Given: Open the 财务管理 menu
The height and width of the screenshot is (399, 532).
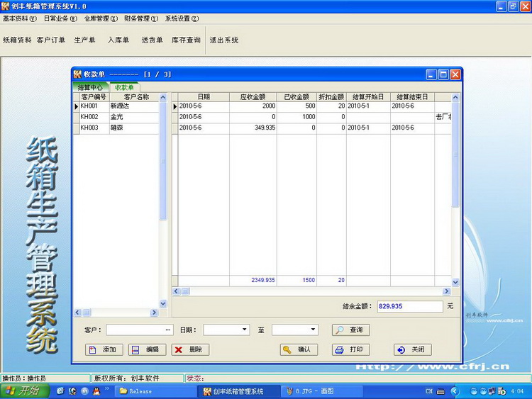Looking at the screenshot, I should 141,18.
